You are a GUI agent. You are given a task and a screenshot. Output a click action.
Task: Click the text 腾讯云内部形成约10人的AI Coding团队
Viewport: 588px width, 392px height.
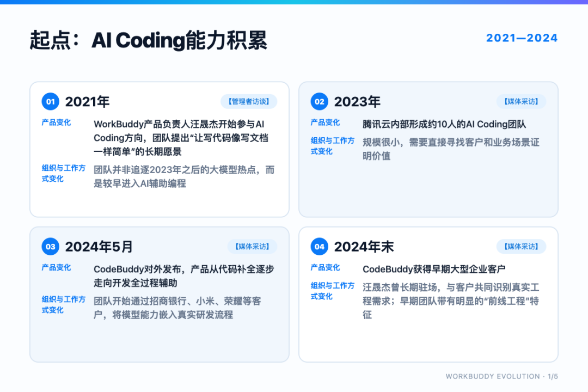[444, 124]
